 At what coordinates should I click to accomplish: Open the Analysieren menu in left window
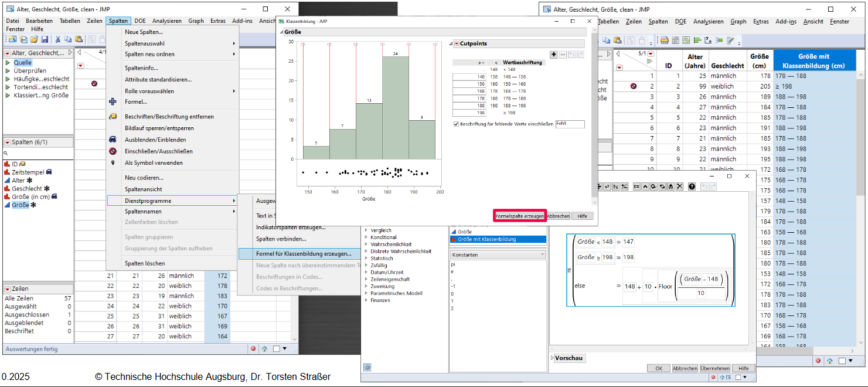(167, 21)
